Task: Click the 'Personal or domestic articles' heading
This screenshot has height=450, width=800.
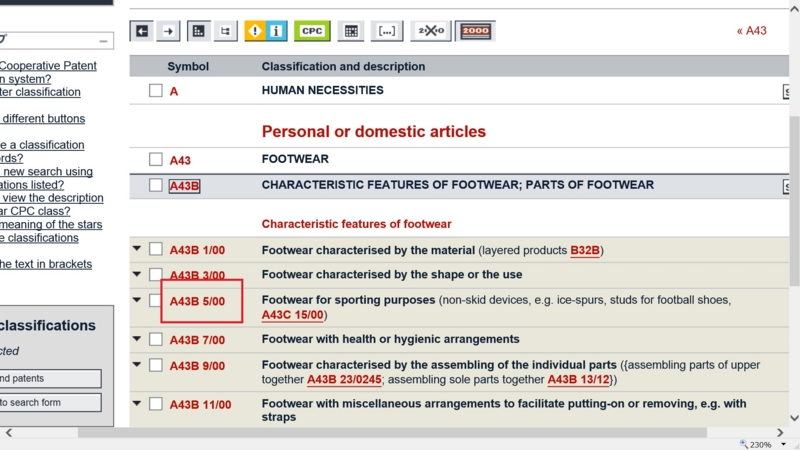Action: [373, 132]
